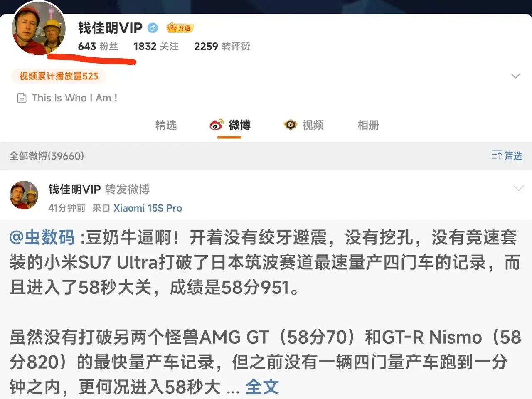
Task: View the 643 粉丝 followers list
Action: click(98, 46)
